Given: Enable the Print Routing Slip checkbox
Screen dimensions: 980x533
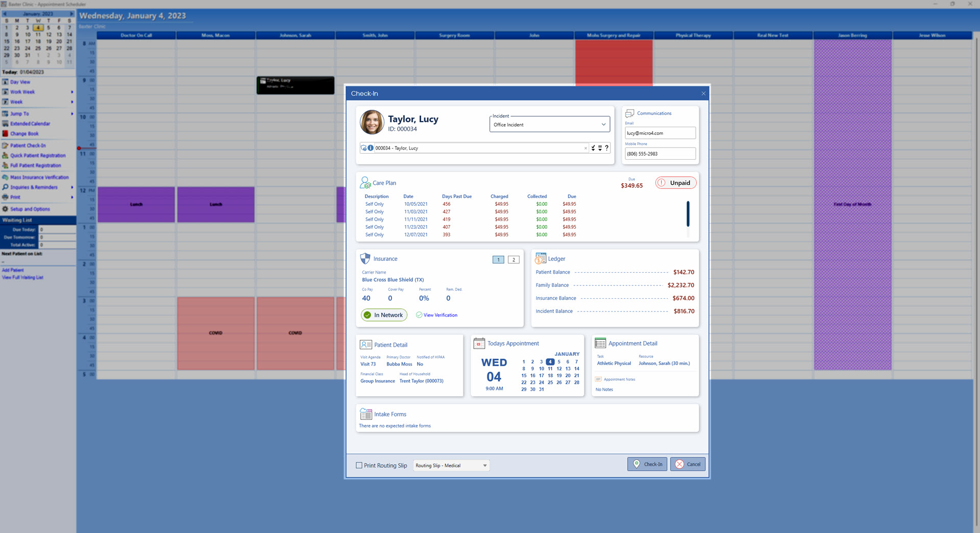Looking at the screenshot, I should pos(359,466).
